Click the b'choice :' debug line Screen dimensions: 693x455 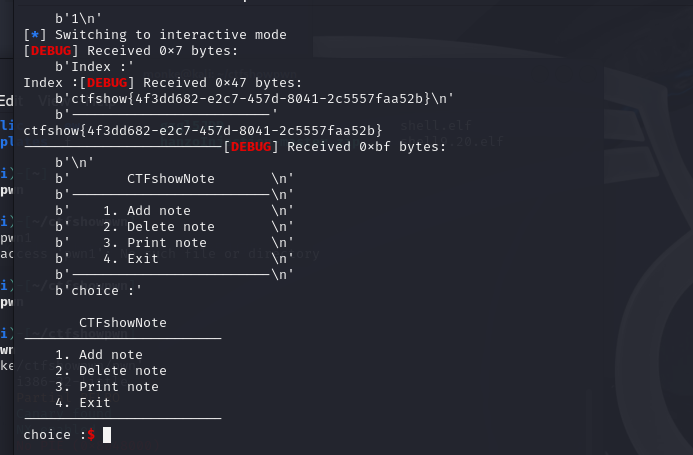(x=99, y=291)
